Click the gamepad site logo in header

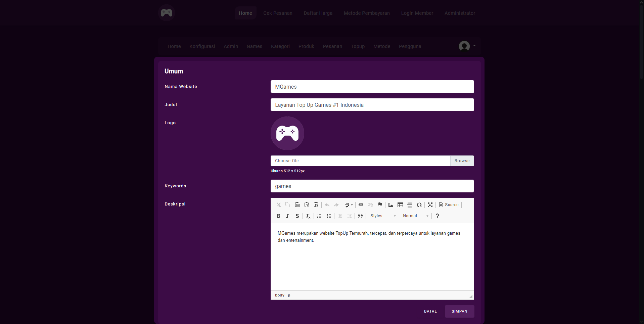click(x=167, y=13)
